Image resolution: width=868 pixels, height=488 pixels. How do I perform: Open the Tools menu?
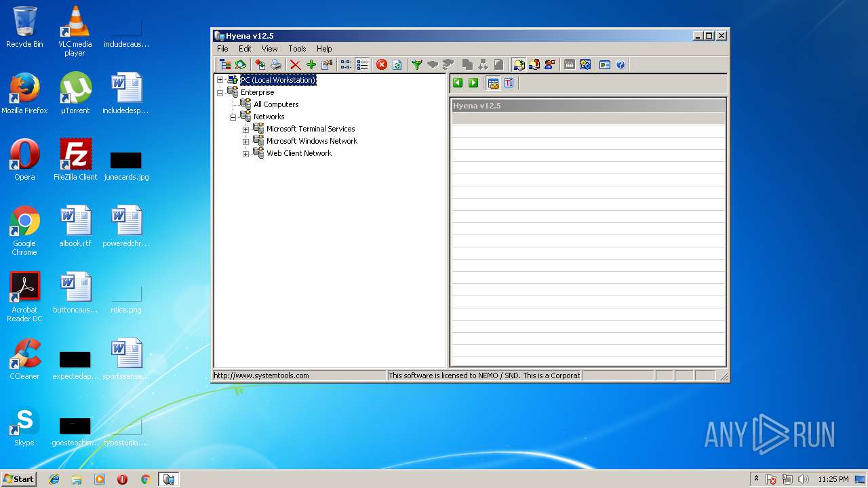point(297,49)
